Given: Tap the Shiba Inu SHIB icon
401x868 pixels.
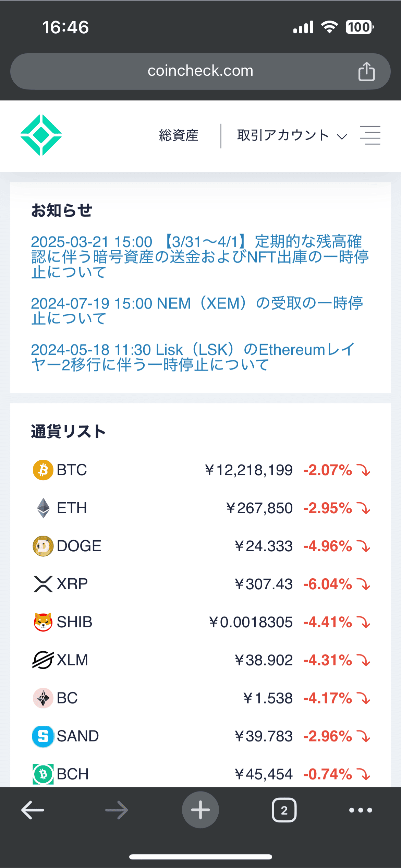Looking at the screenshot, I should coord(43,622).
